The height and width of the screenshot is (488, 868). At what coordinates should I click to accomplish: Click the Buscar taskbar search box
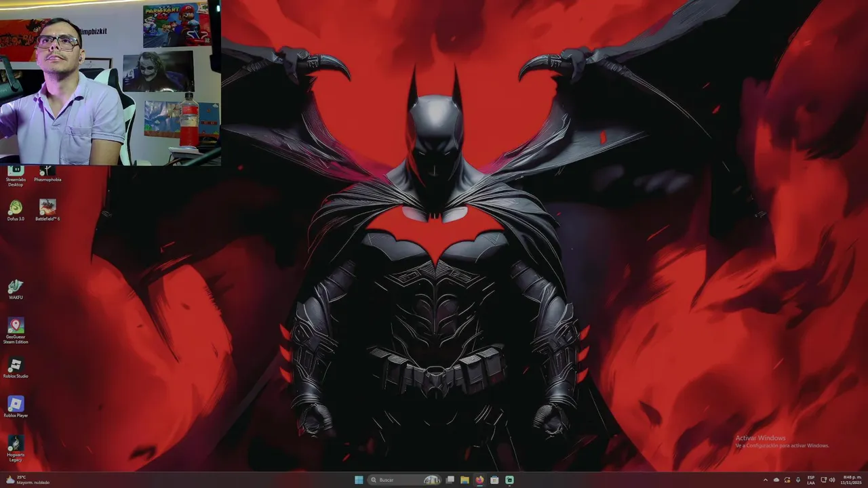coord(405,480)
